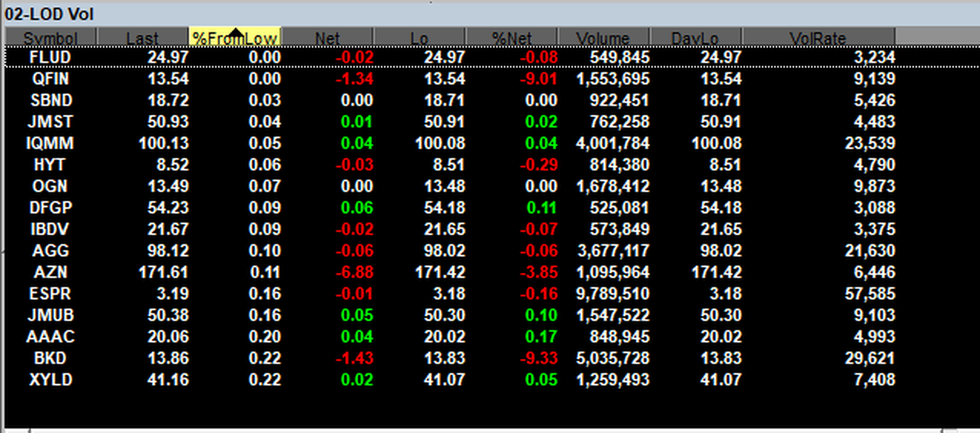The height and width of the screenshot is (433, 980).
Task: Select the HYT symbol
Action: 51,164
